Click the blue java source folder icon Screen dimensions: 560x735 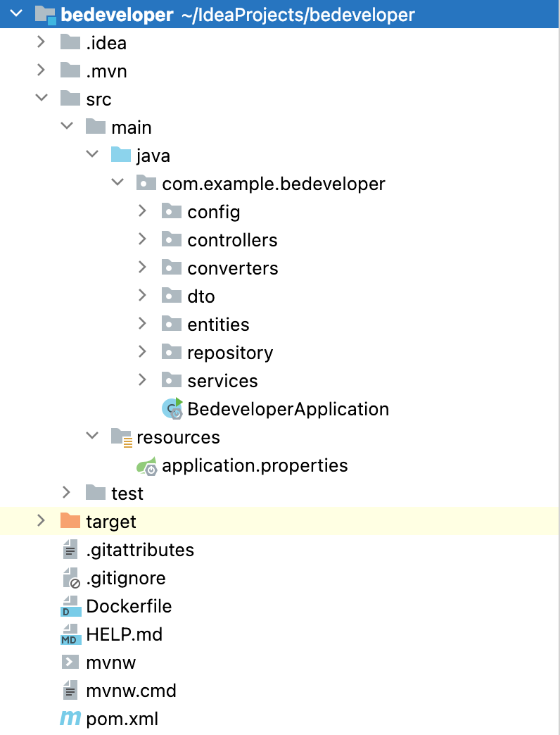click(121, 156)
